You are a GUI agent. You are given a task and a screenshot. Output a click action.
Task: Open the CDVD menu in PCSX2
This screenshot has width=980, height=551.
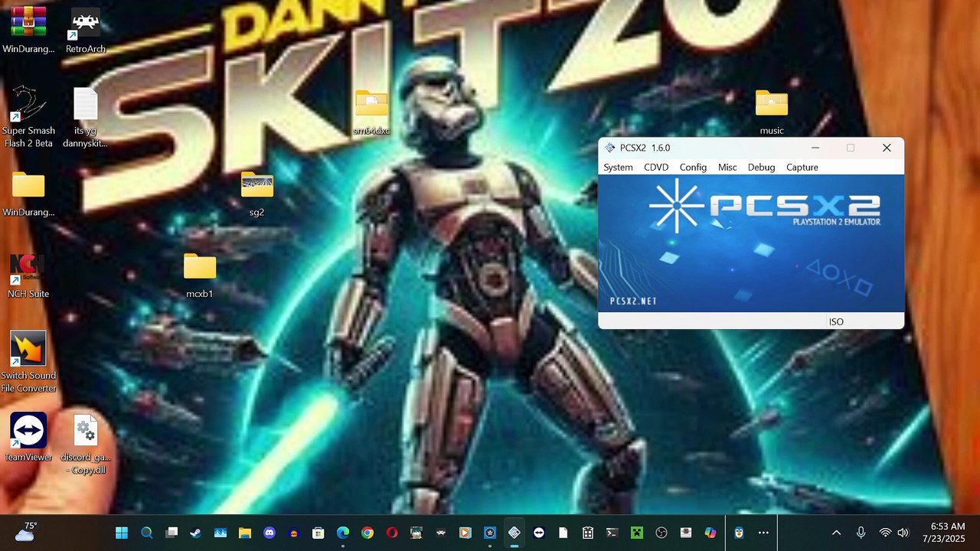click(x=656, y=167)
